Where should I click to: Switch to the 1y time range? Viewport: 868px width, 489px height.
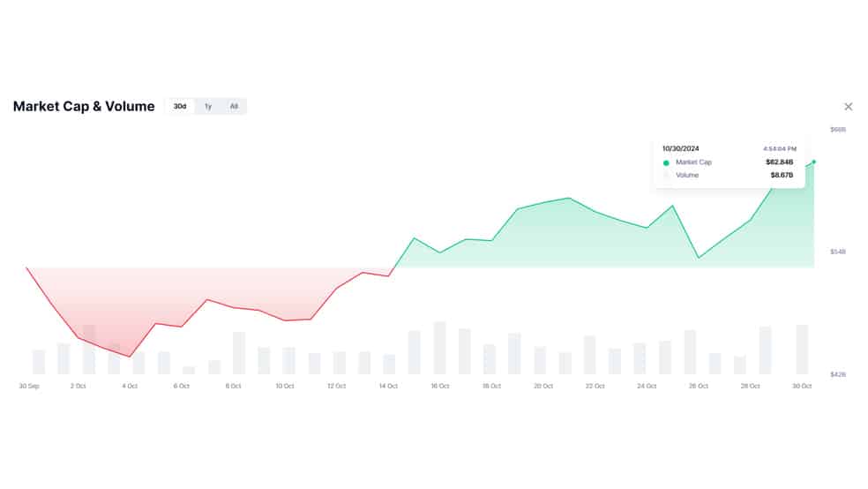pos(208,106)
